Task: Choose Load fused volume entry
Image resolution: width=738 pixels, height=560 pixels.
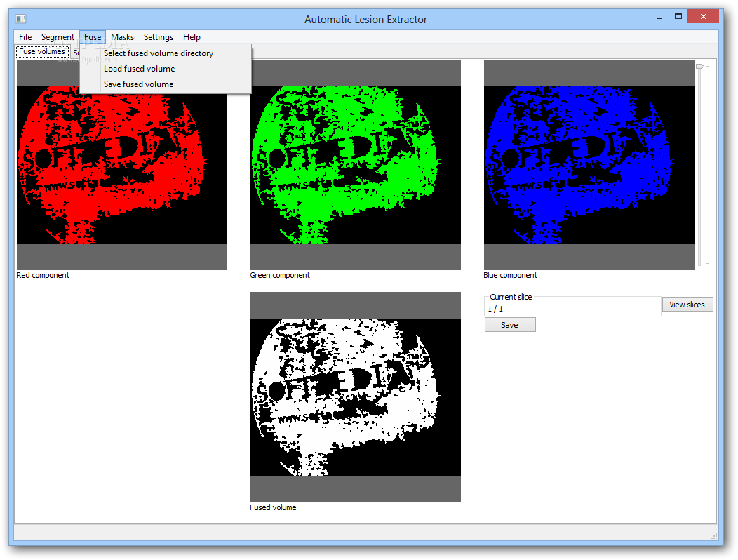Action: (166, 69)
